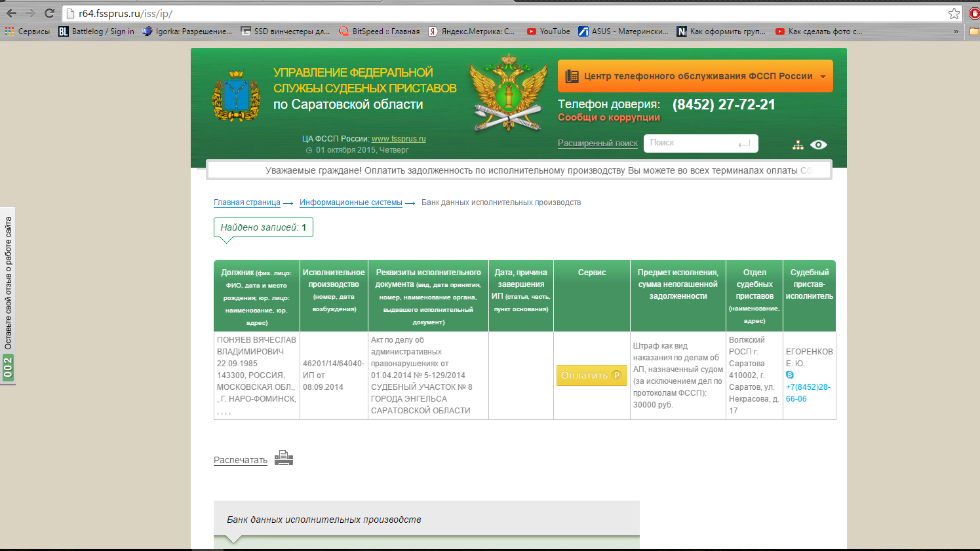The height and width of the screenshot is (551, 980).
Task: Click the Skype icon under ЕГОРЕНКОВ
Action: coord(790,375)
